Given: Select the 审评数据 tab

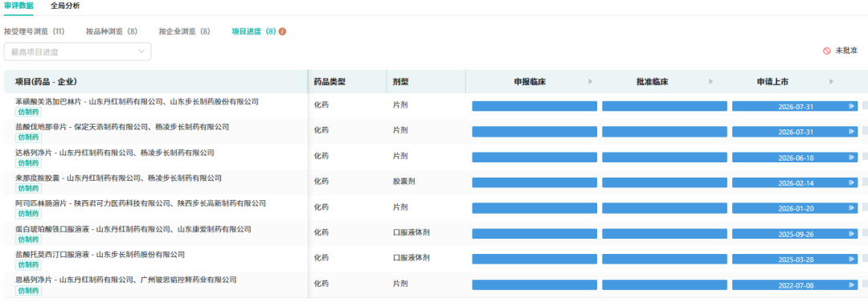Looking at the screenshot, I should [18, 6].
